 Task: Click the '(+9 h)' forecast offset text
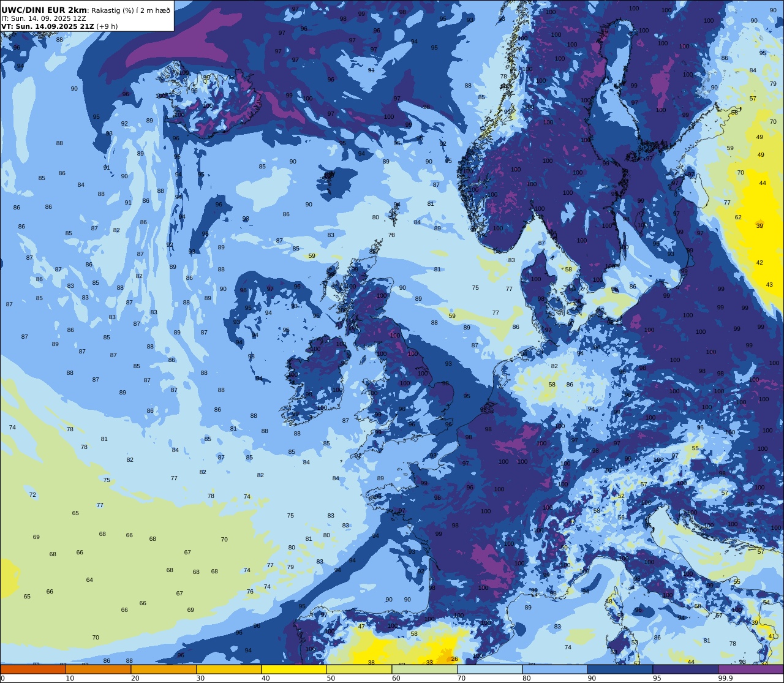(x=107, y=26)
